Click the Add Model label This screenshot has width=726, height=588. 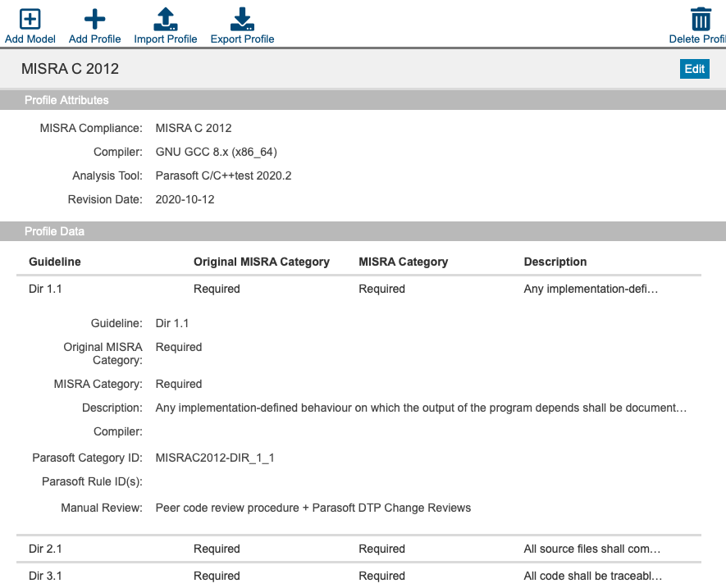30,39
